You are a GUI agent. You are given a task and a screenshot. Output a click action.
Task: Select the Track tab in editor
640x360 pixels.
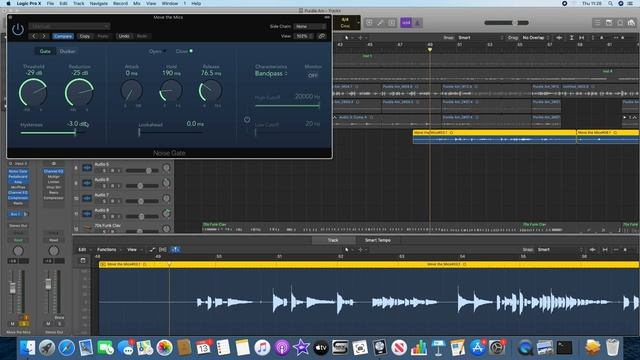pos(333,240)
